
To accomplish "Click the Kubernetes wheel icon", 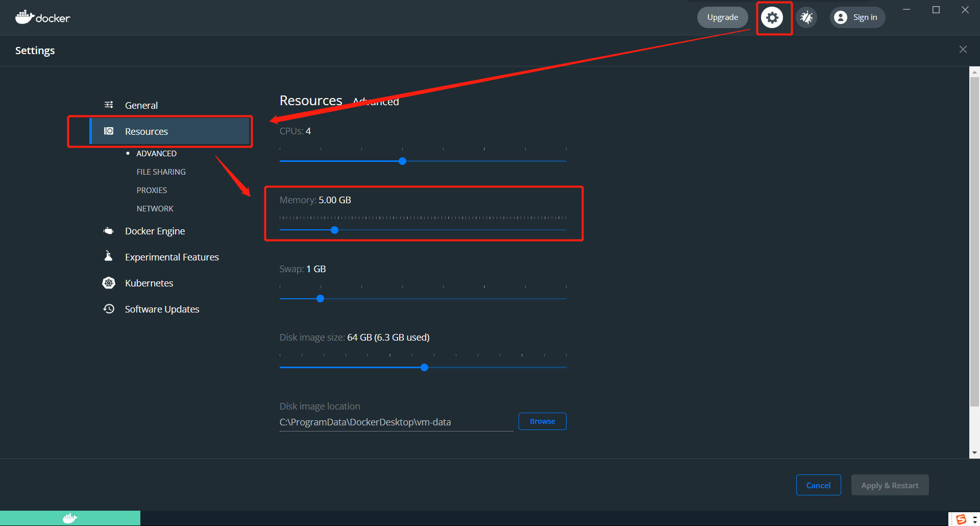I will click(109, 283).
